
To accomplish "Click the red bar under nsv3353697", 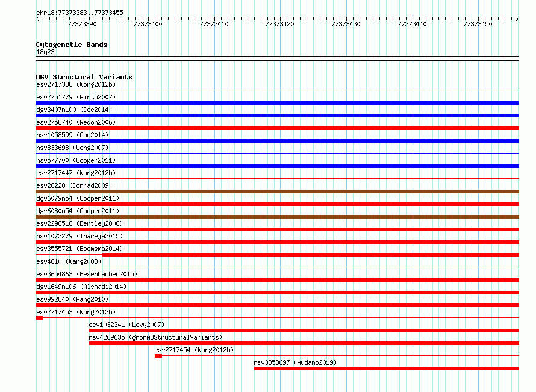I will click(387, 369).
